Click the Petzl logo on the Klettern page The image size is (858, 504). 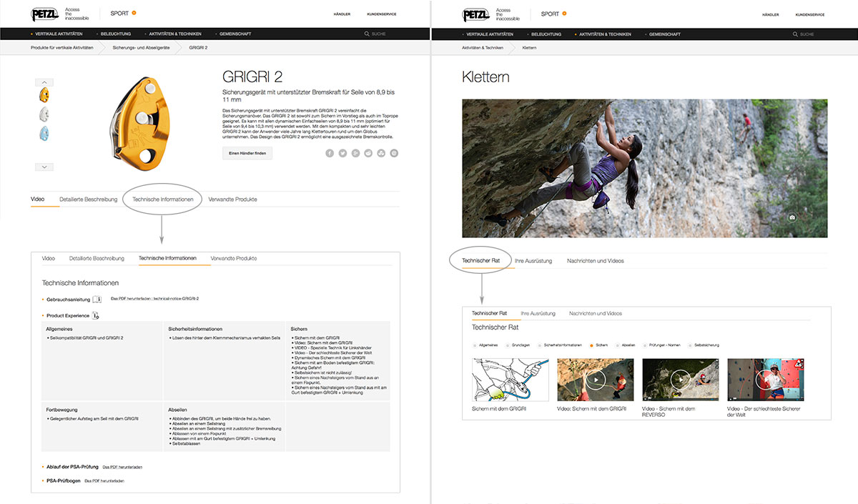(x=476, y=14)
